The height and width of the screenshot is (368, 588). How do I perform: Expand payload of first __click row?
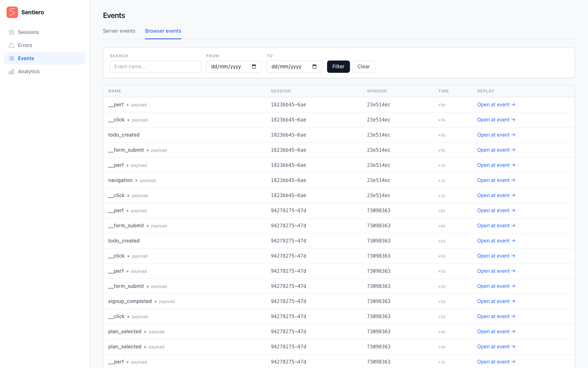pyautogui.click(x=137, y=120)
